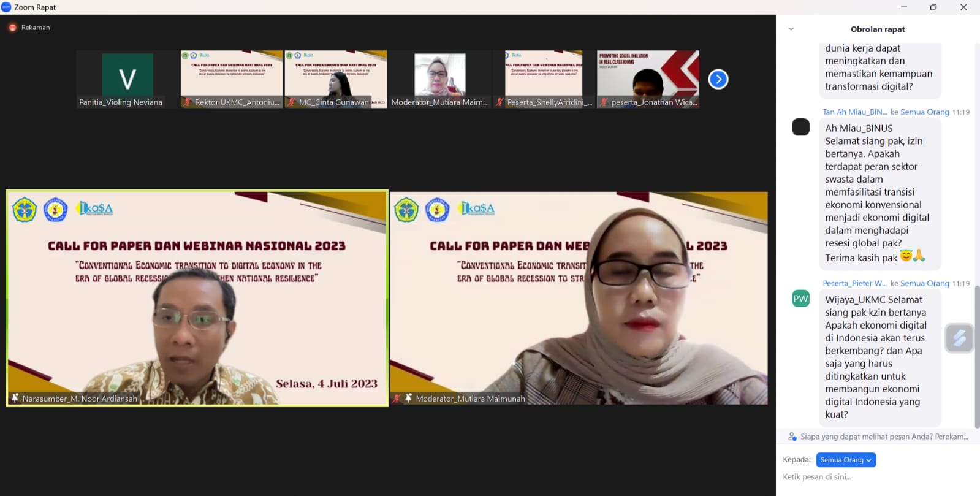Click the 'Kepada:' label
This screenshot has width=980, height=496.
[x=797, y=460]
